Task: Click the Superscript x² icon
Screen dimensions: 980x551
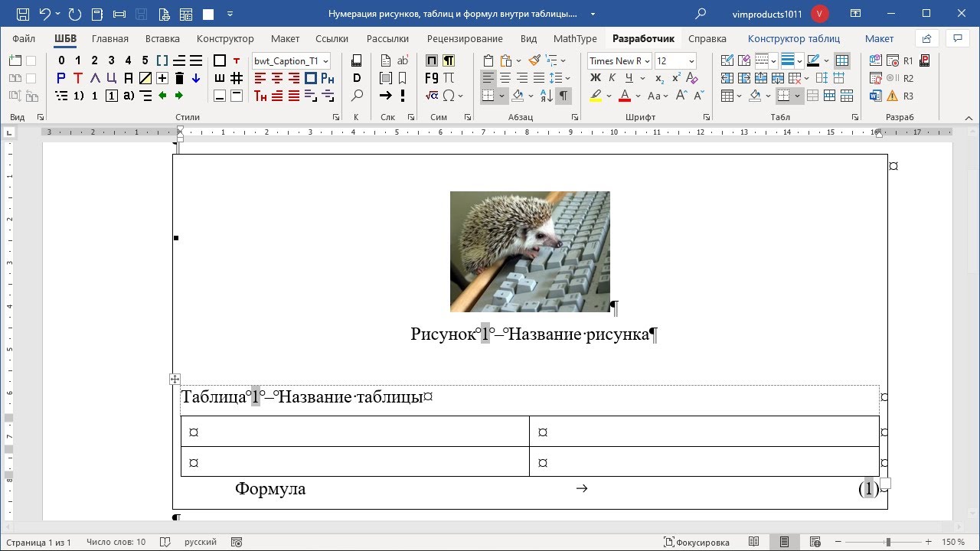Action: 676,78
